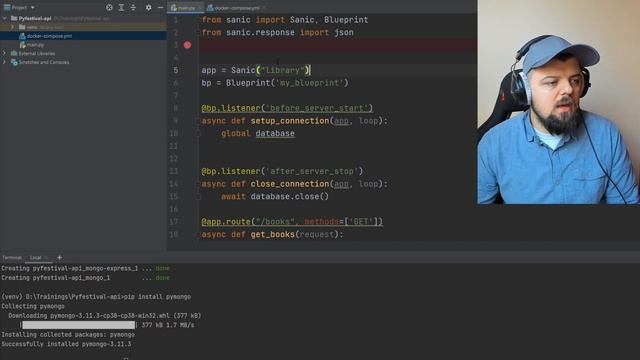Click the @app.route "/books" decorator
Image resolution: width=640 pixels, height=360 pixels.
[x=292, y=222]
